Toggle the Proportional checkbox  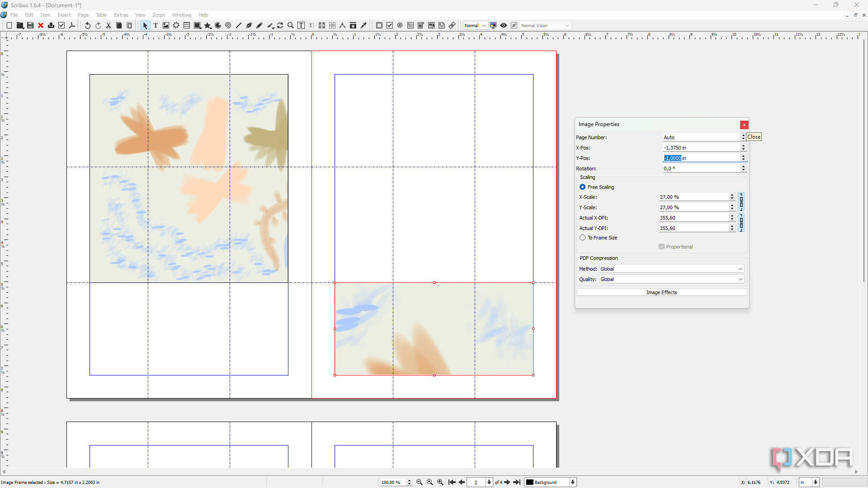[661, 247]
